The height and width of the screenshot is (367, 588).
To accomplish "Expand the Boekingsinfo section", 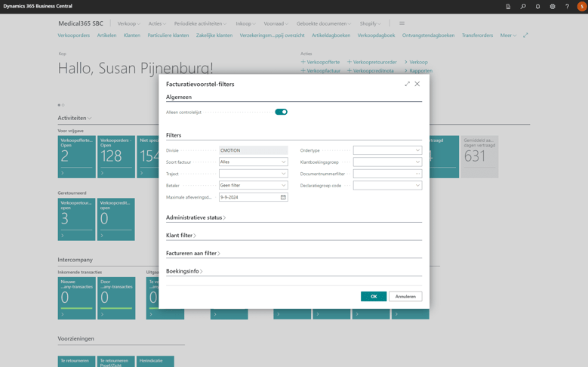I will point(184,271).
